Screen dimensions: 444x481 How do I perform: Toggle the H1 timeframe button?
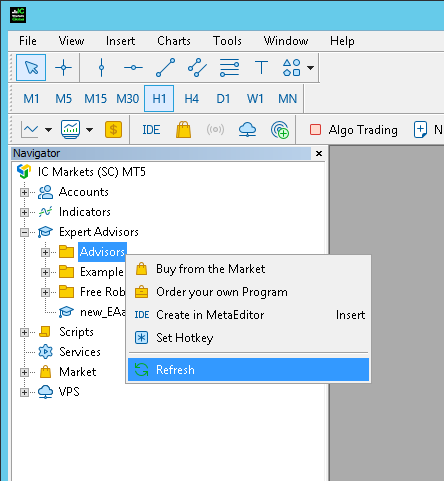click(159, 99)
